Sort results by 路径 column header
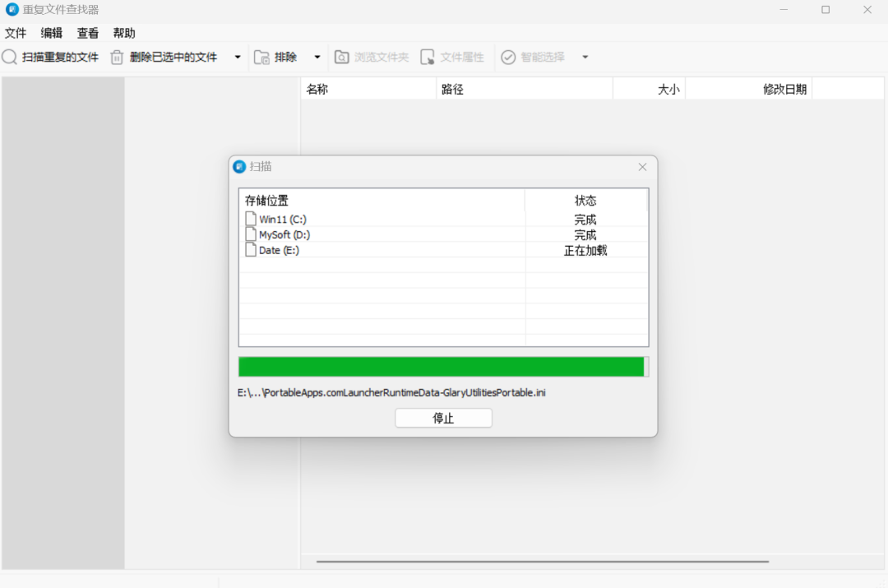The height and width of the screenshot is (588, 888). [525, 89]
